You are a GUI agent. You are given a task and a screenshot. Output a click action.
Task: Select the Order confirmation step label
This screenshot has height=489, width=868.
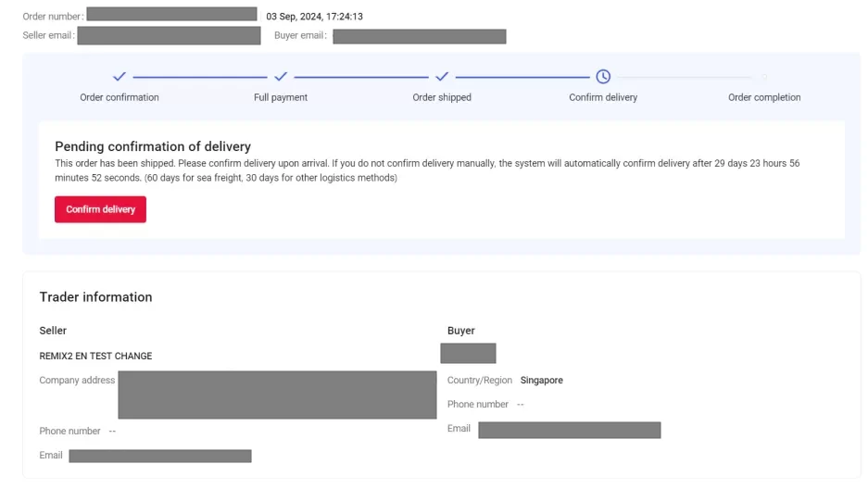pos(119,97)
